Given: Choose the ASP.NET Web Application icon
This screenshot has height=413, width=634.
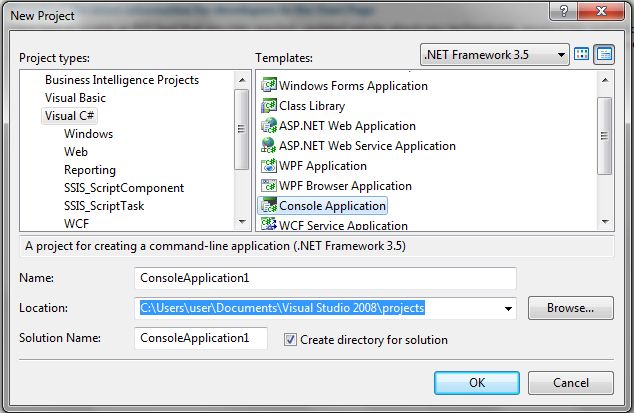Looking at the screenshot, I should (x=269, y=126).
